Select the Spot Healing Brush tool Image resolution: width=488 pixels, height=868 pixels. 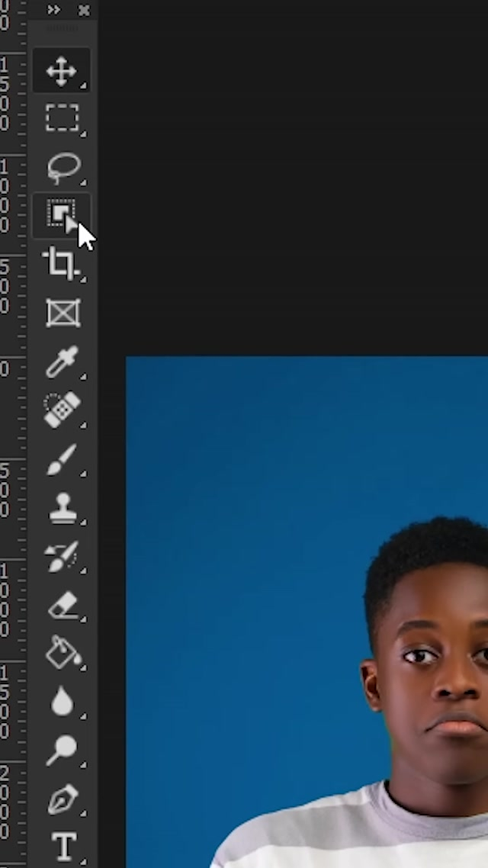pos(62,410)
